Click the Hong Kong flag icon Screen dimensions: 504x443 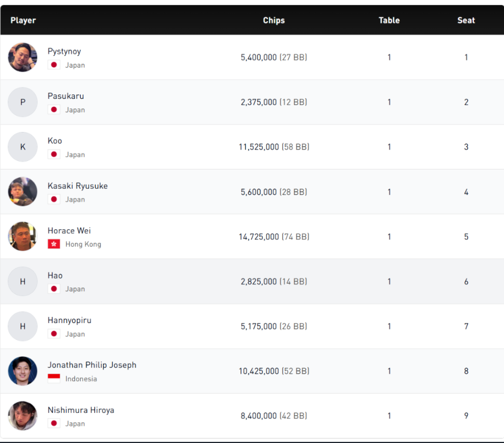coord(54,244)
